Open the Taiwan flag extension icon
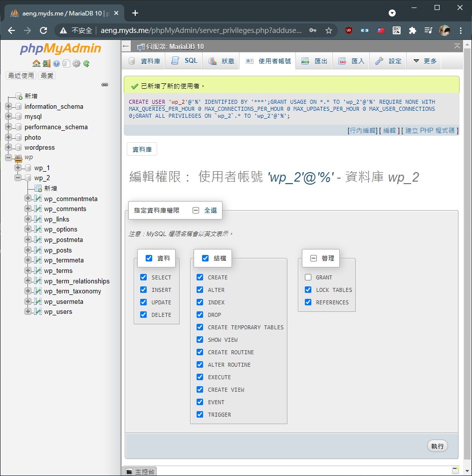 pyautogui.click(x=381, y=30)
